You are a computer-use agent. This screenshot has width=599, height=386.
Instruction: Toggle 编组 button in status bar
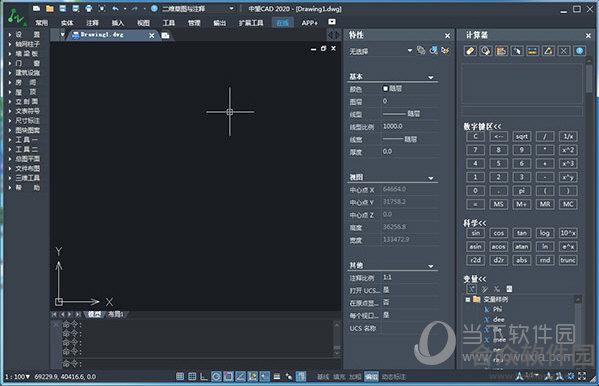coord(371,377)
